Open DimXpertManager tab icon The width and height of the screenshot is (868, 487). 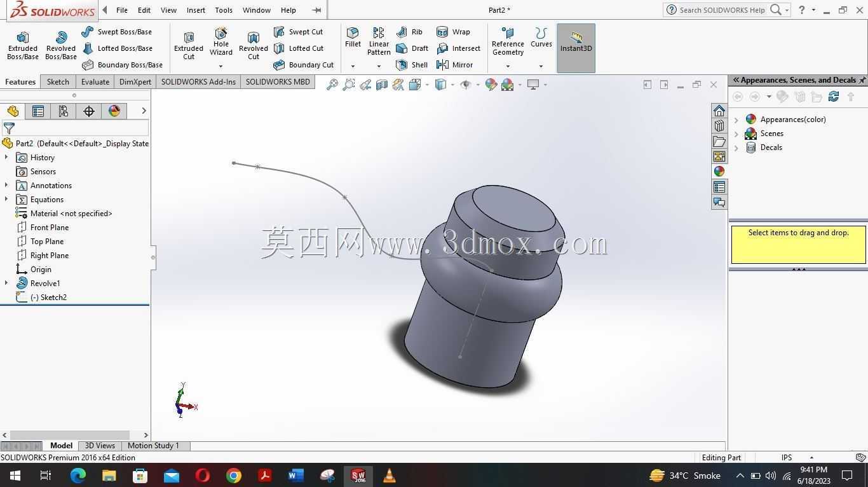point(89,111)
